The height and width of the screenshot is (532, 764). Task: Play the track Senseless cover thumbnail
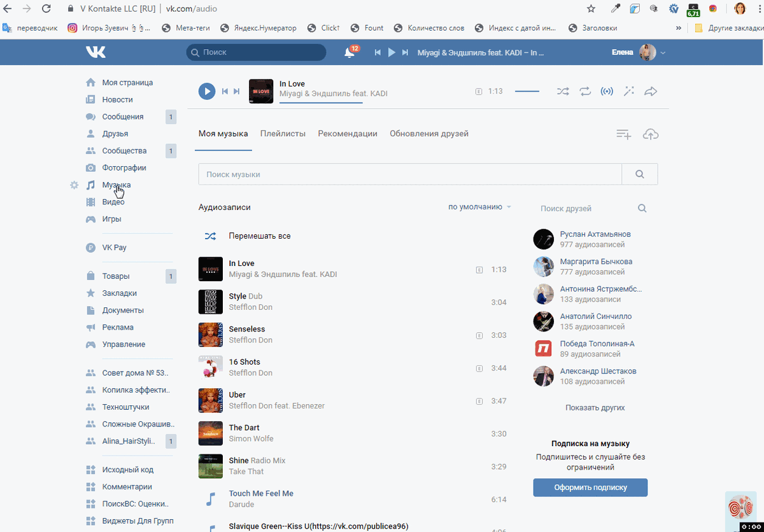coord(211,335)
